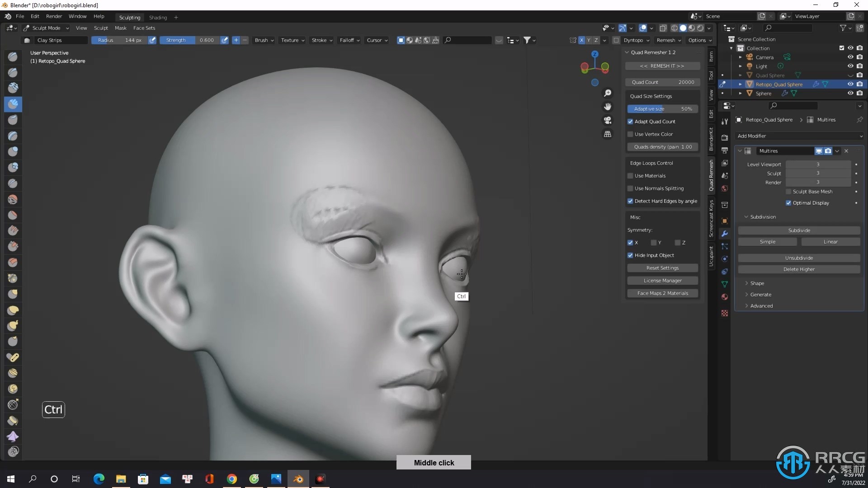Viewport: 868px width, 488px height.
Task: Expand Generate section in Multires modifier
Action: (760, 295)
